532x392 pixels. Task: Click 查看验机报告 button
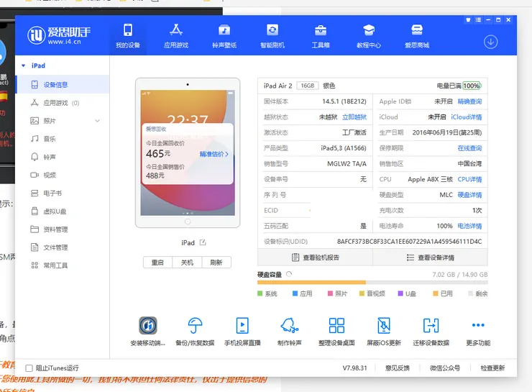315,257
